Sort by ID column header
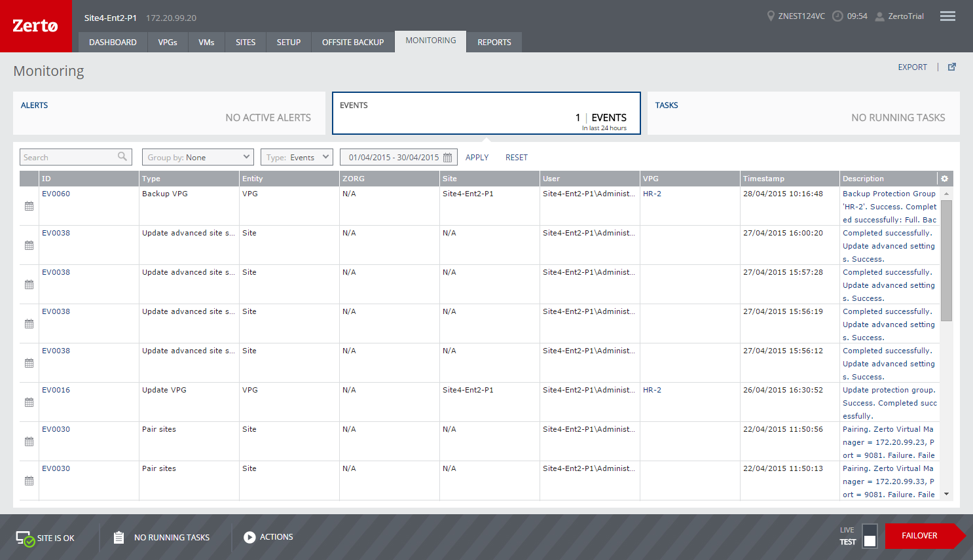 pyautogui.click(x=89, y=179)
